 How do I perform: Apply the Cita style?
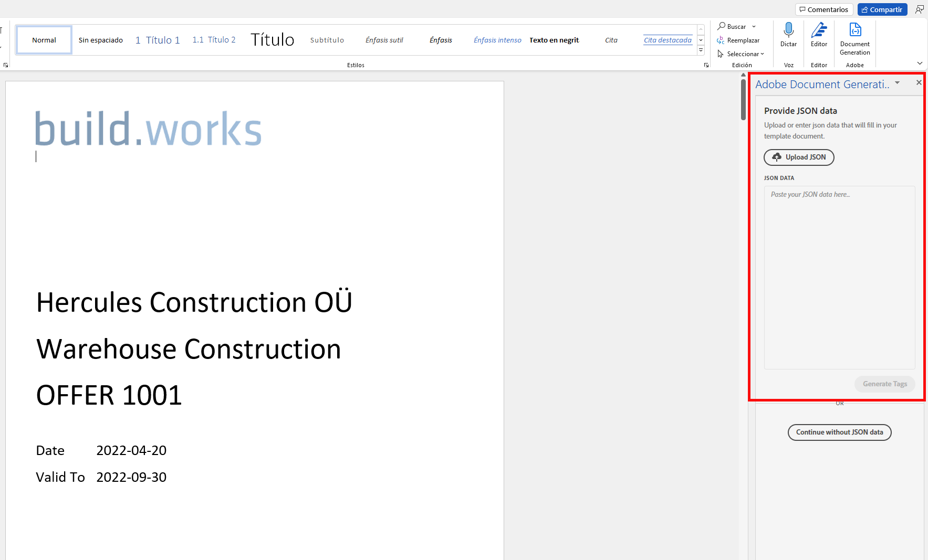(x=611, y=40)
